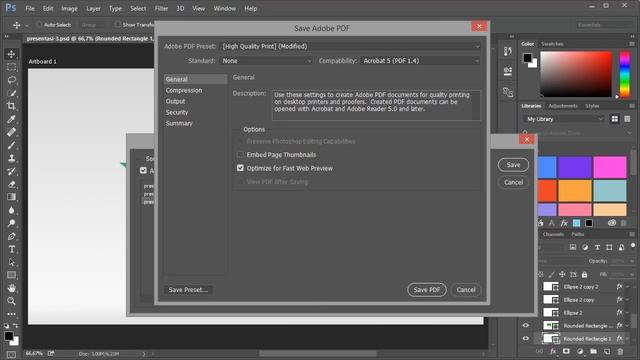
Task: Open the Standard dropdown
Action: click(x=267, y=61)
